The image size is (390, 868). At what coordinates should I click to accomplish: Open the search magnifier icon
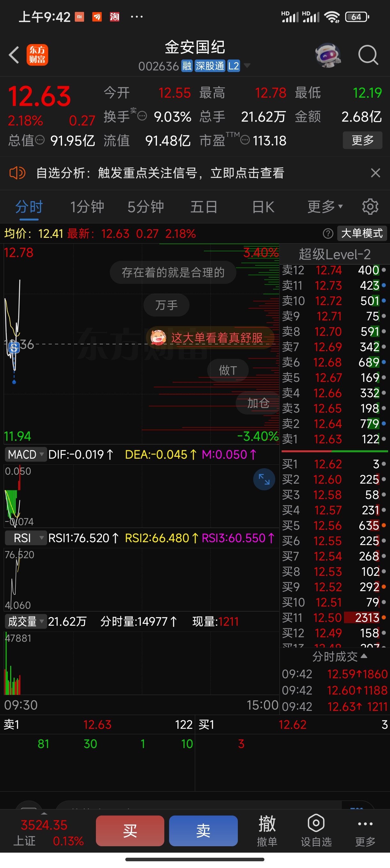click(368, 55)
